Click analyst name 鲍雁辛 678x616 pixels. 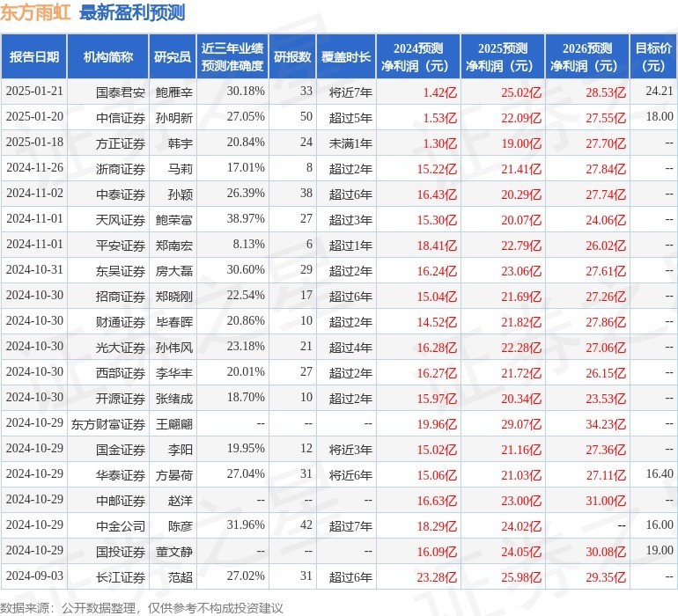pyautogui.click(x=173, y=91)
